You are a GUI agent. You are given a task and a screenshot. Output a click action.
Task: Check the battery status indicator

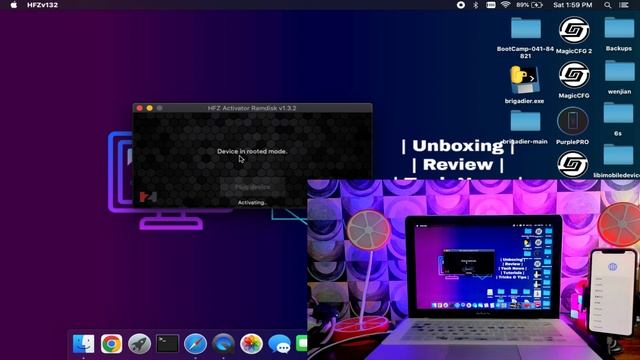pyautogui.click(x=529, y=5)
